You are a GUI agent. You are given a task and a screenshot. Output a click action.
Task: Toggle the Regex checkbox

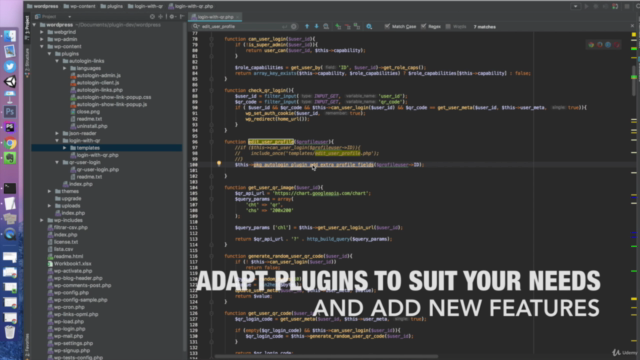coord(424,27)
